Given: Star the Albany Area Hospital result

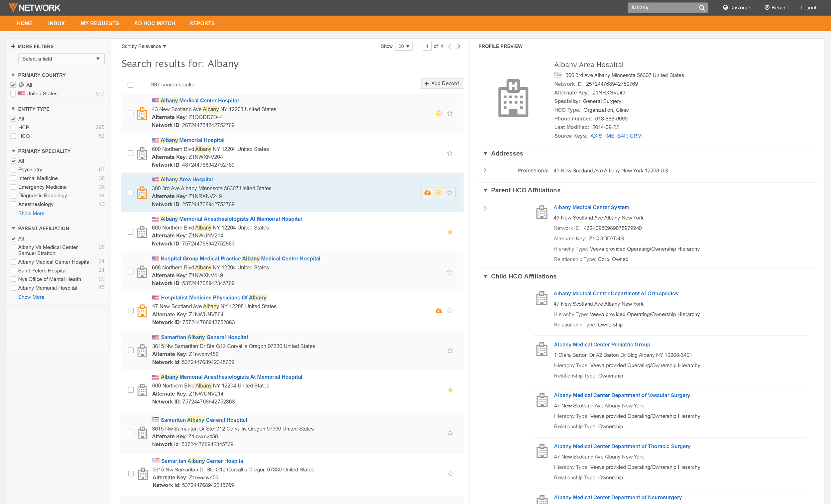Looking at the screenshot, I should point(449,192).
